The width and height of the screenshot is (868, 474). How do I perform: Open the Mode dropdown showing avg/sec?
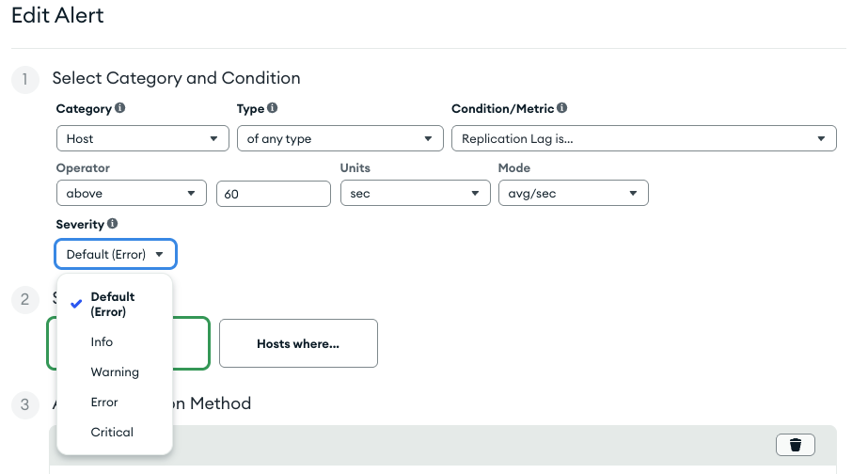[x=573, y=194]
